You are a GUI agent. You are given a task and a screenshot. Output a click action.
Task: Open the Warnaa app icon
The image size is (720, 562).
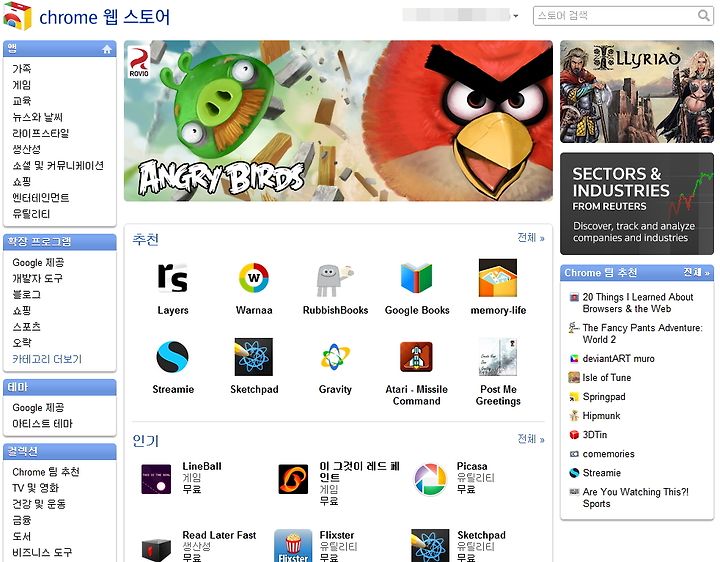(x=254, y=278)
